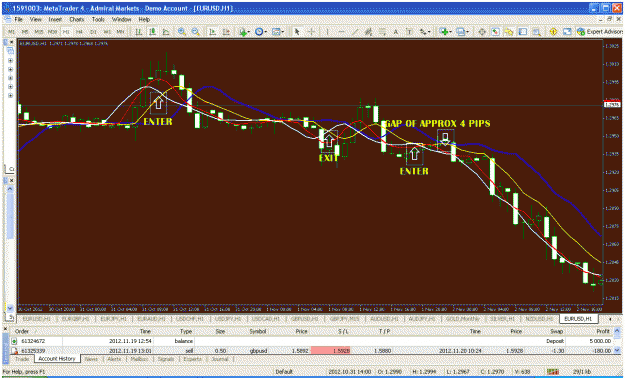Open New Order yellow icon
The height and width of the screenshot is (378, 625).
553,32
